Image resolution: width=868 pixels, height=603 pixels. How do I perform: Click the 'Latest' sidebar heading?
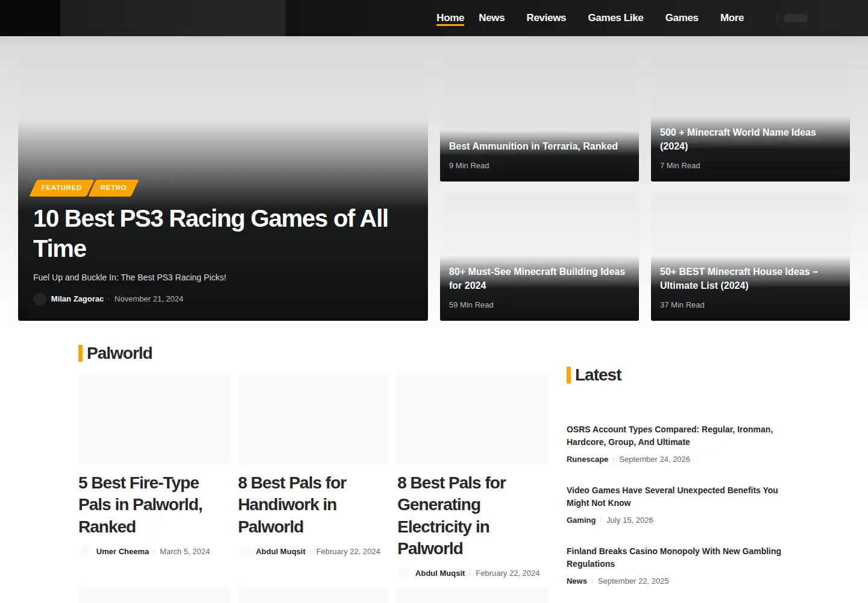point(598,375)
